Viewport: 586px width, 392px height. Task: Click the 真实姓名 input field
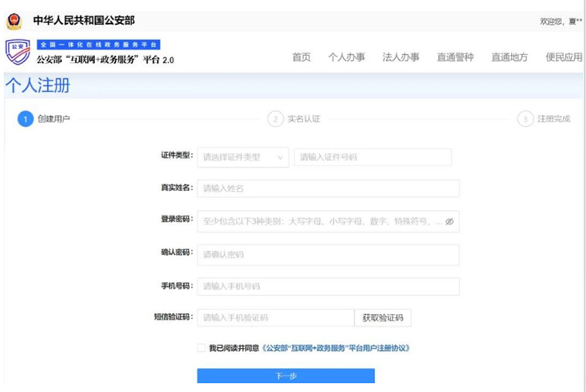(328, 189)
